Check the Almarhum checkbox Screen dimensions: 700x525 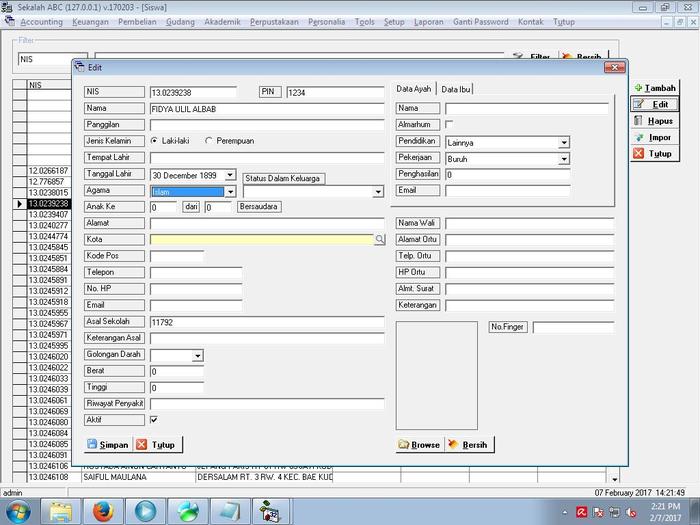click(x=449, y=124)
